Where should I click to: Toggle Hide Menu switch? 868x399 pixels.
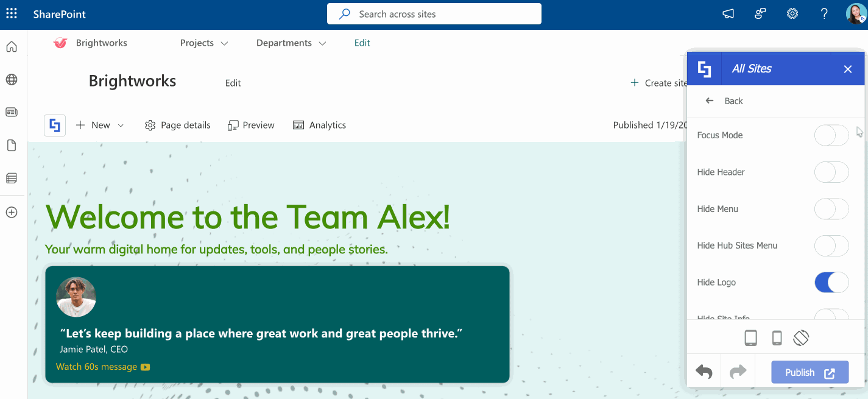[831, 209]
